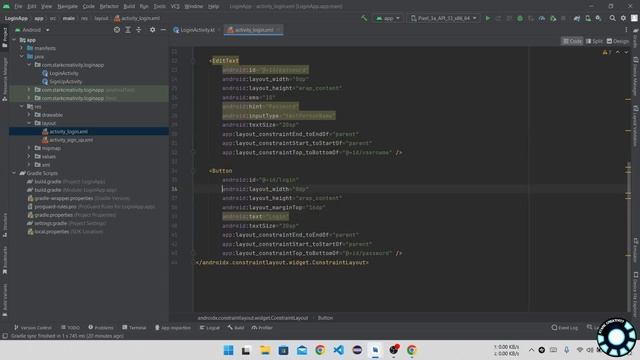
Task: Open the TODO tool window
Action: coord(70,328)
